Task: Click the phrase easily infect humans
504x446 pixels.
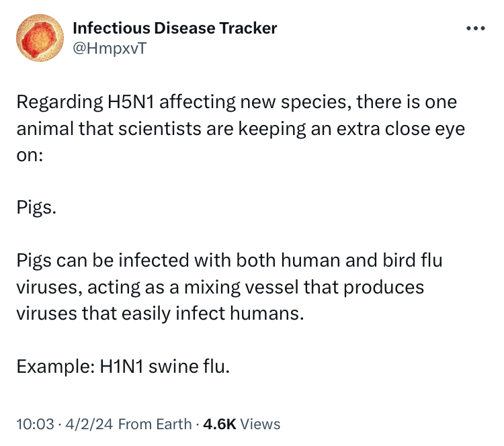Action: 212,313
